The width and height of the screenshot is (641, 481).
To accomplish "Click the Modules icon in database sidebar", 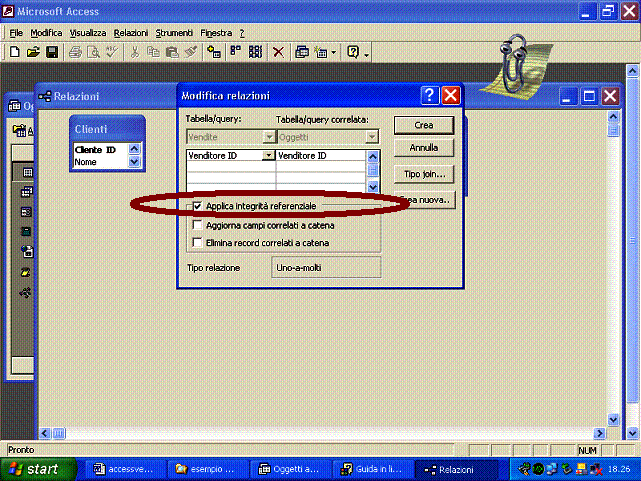I will [x=25, y=293].
